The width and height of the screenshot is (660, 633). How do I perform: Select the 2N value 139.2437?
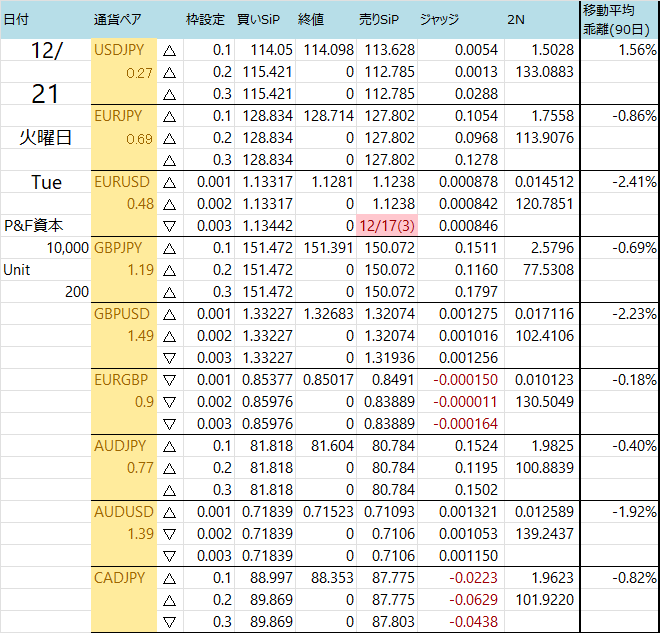click(x=545, y=534)
